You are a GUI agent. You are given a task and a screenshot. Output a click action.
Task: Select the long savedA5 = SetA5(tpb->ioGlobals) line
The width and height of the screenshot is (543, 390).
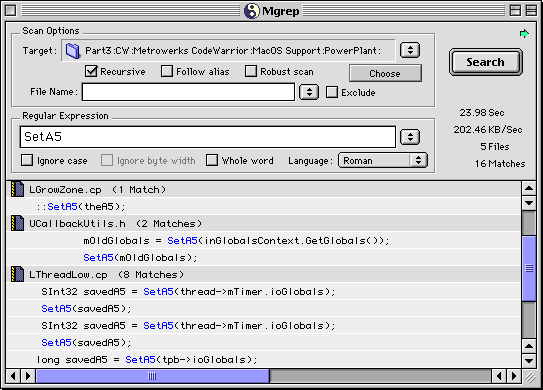pos(264,359)
